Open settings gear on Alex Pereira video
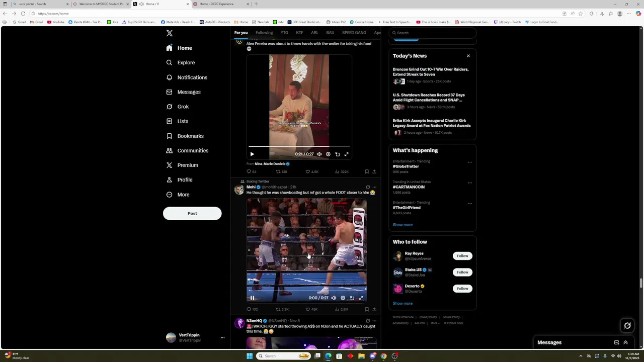644x362 pixels. click(x=328, y=154)
